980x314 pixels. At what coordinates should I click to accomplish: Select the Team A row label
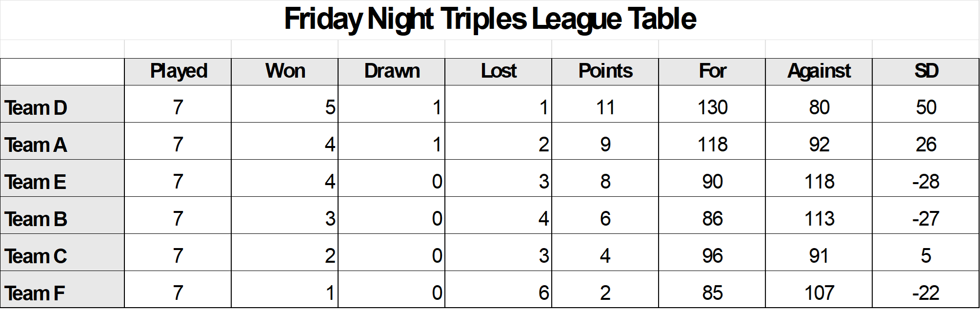click(x=36, y=145)
